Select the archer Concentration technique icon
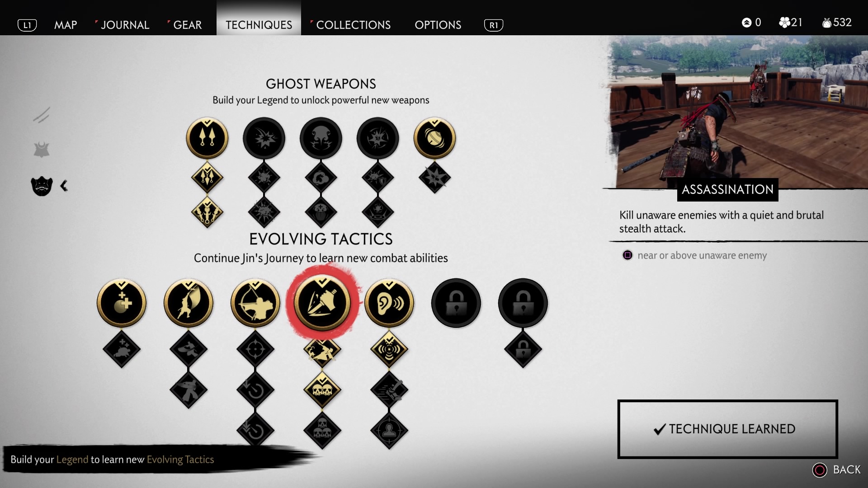 [255, 303]
